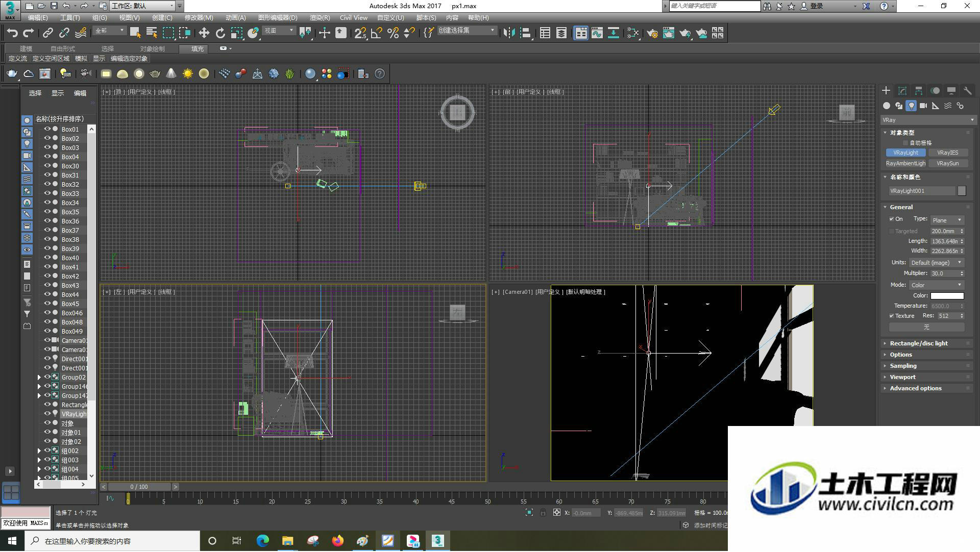Click the sun icon in populate toolbar

click(x=188, y=74)
